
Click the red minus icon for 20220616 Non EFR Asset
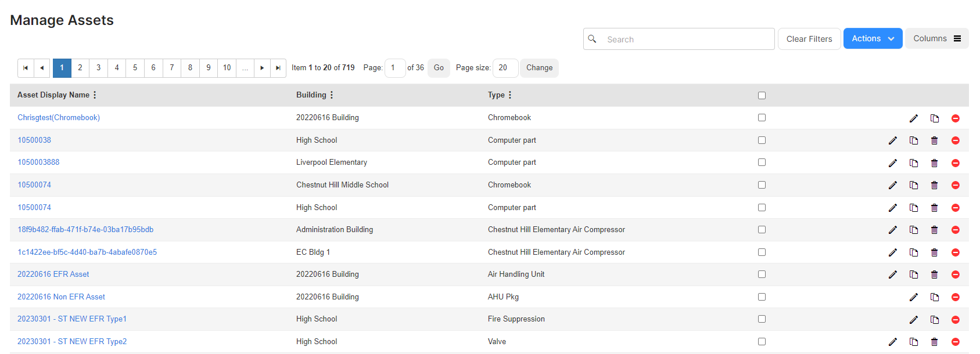click(x=956, y=297)
